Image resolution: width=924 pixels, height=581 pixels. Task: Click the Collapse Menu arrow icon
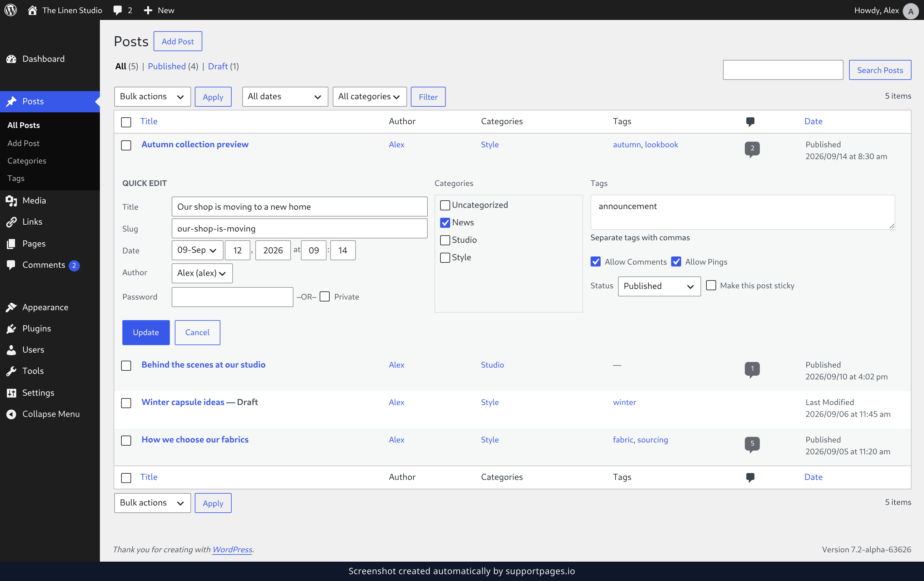12,414
